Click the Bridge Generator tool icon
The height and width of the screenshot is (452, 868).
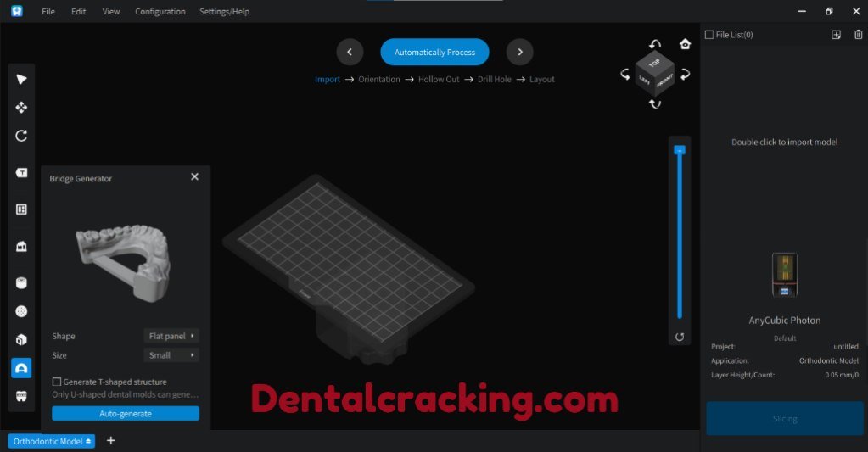click(22, 367)
